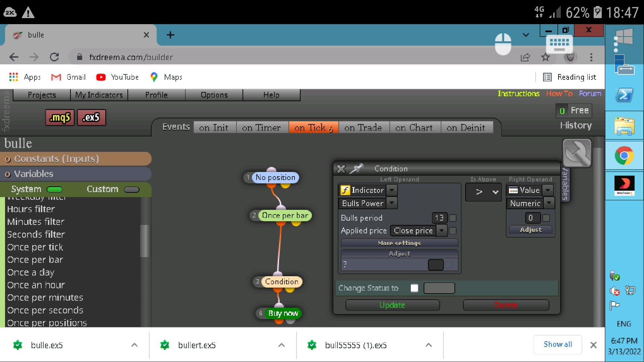Click the .mq5 export icon
Viewport: 644px width, 362px height.
pyautogui.click(x=60, y=117)
